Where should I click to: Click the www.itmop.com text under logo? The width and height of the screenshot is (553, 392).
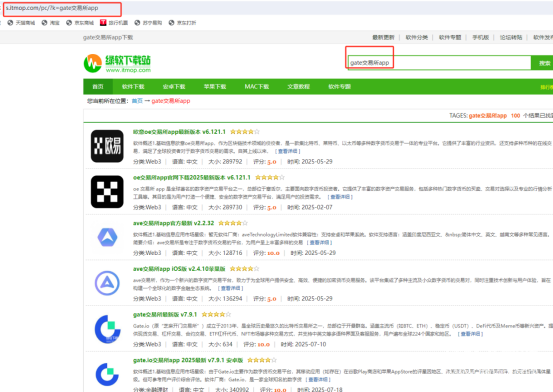coord(128,70)
